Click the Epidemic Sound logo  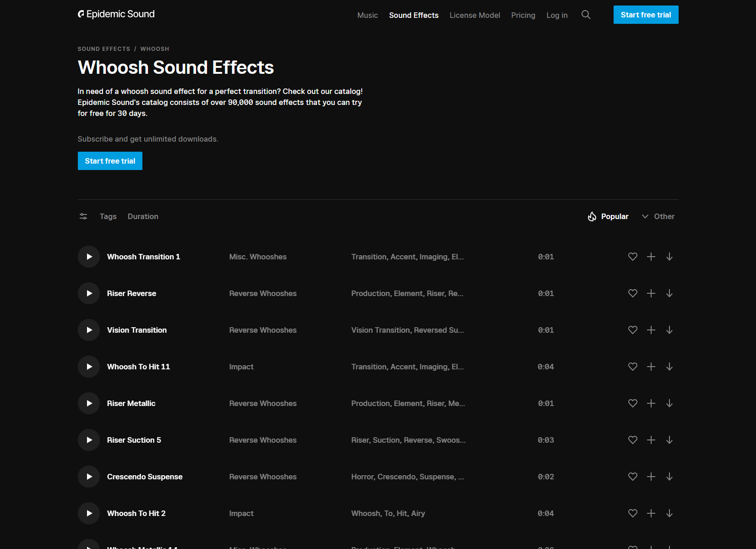[x=116, y=14]
